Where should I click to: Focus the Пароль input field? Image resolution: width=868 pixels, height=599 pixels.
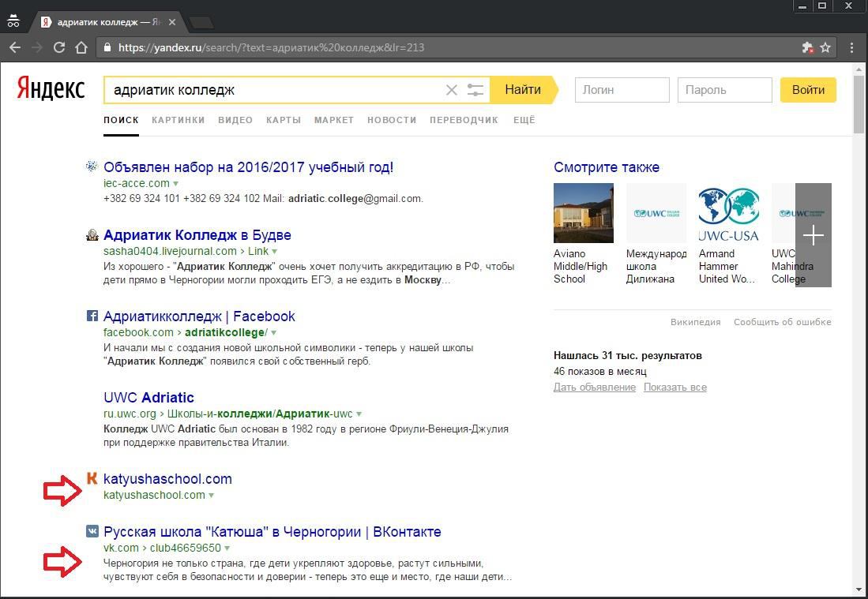coord(724,90)
